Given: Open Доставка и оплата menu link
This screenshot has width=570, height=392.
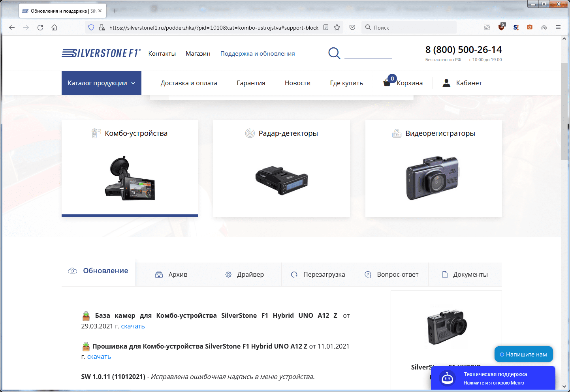Looking at the screenshot, I should (189, 83).
